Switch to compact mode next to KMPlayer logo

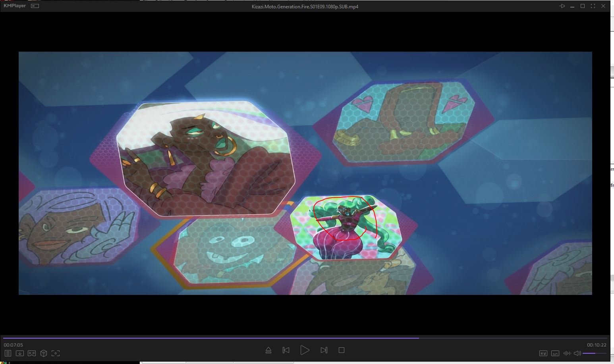point(35,6)
